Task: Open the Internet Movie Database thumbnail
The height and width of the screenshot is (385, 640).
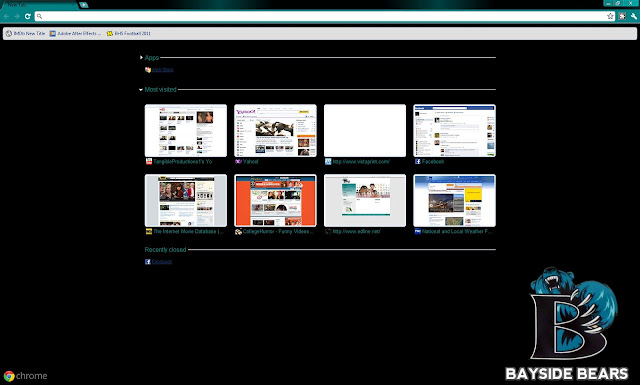Action: click(186, 200)
